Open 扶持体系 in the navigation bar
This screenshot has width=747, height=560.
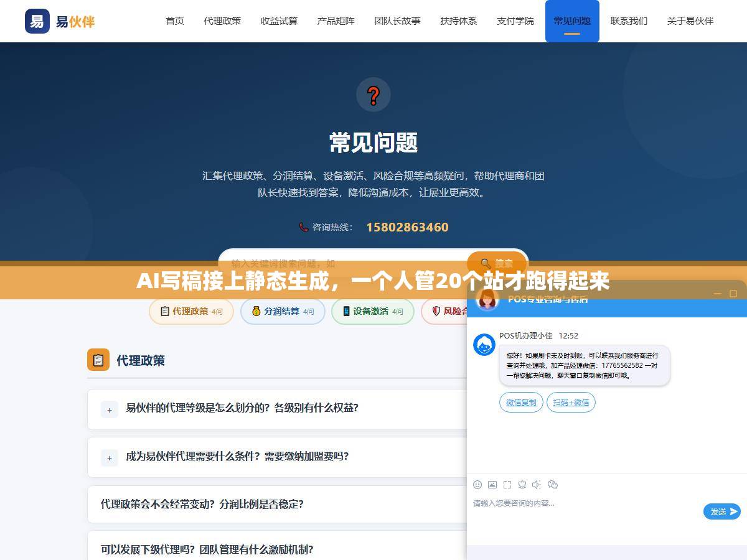click(458, 21)
